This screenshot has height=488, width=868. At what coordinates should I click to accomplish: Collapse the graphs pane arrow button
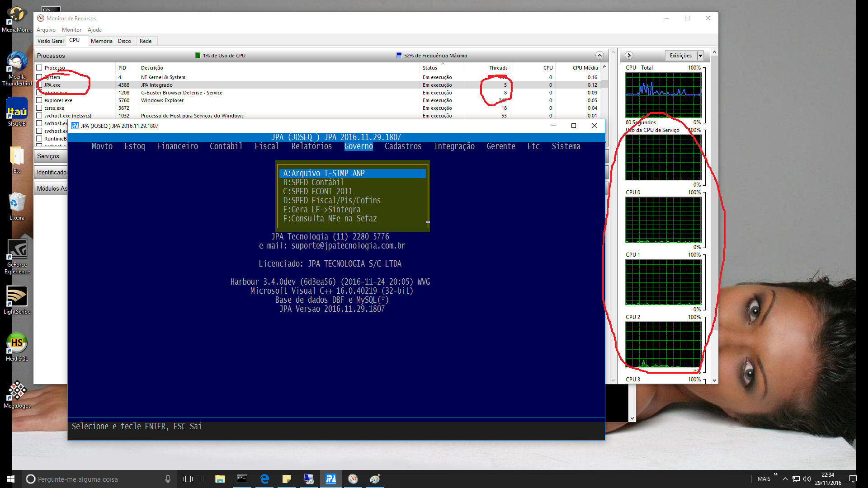[629, 56]
